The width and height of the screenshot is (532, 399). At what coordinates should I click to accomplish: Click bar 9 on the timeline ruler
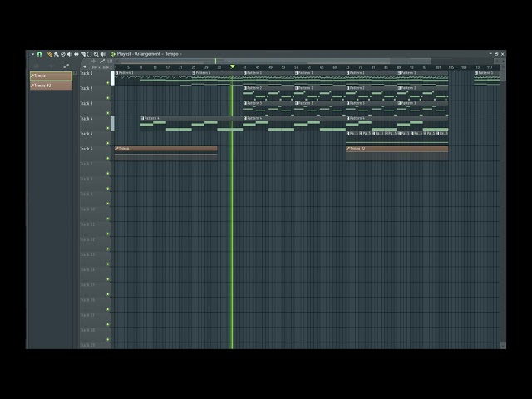[141, 67]
